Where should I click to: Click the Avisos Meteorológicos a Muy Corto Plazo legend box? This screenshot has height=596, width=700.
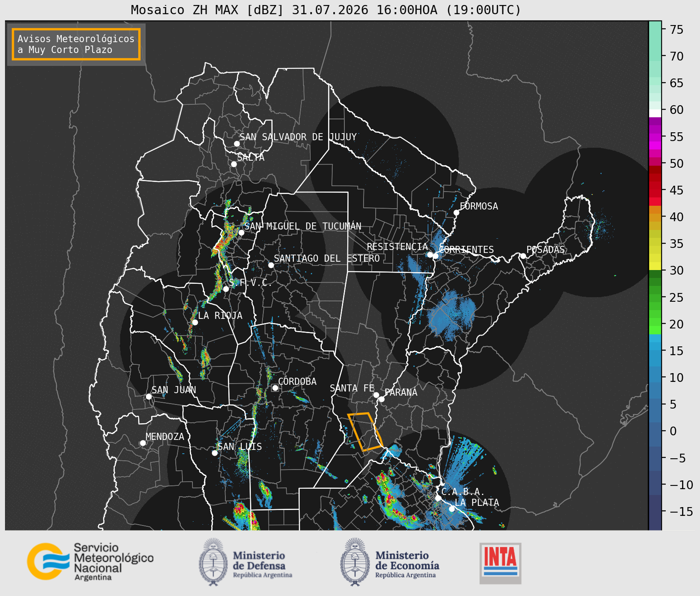76,44
